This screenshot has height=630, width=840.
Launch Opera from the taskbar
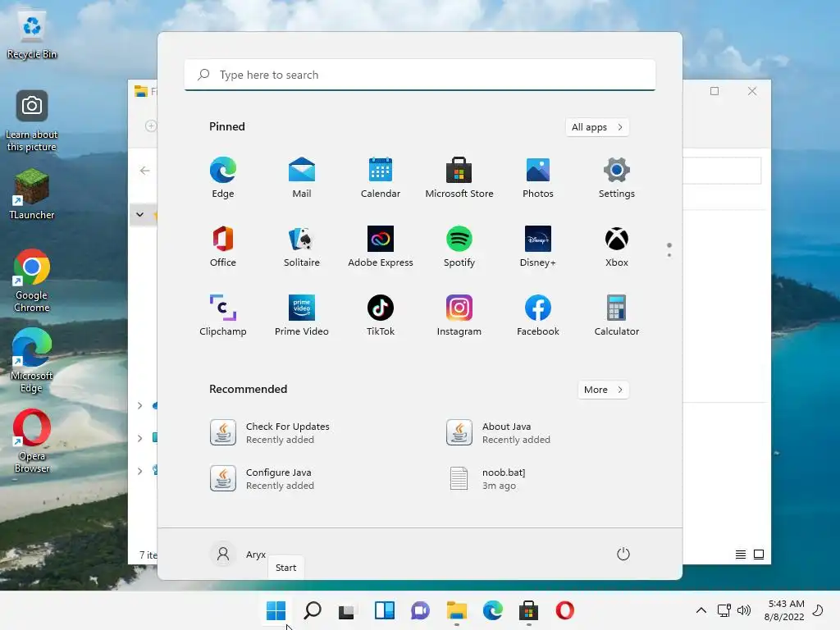coord(565,610)
